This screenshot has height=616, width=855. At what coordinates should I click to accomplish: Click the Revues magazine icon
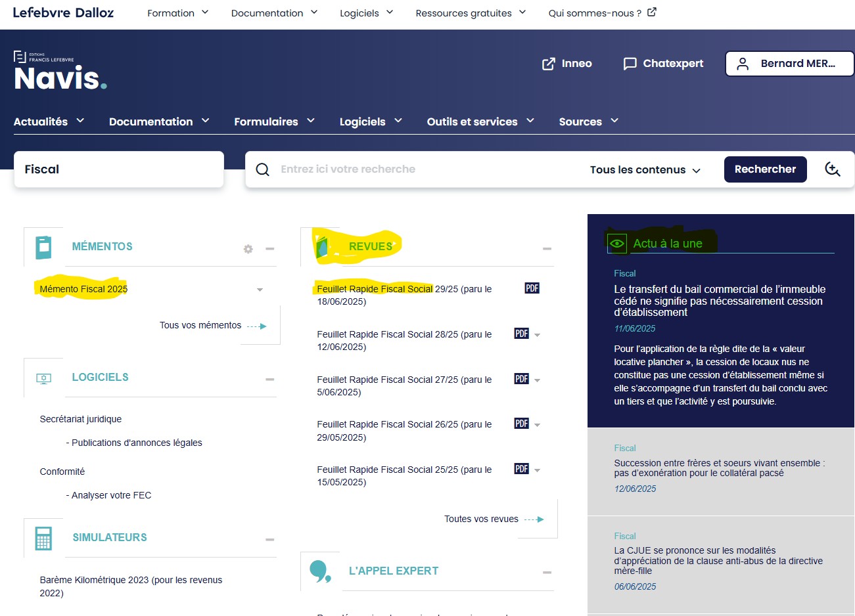(x=321, y=247)
